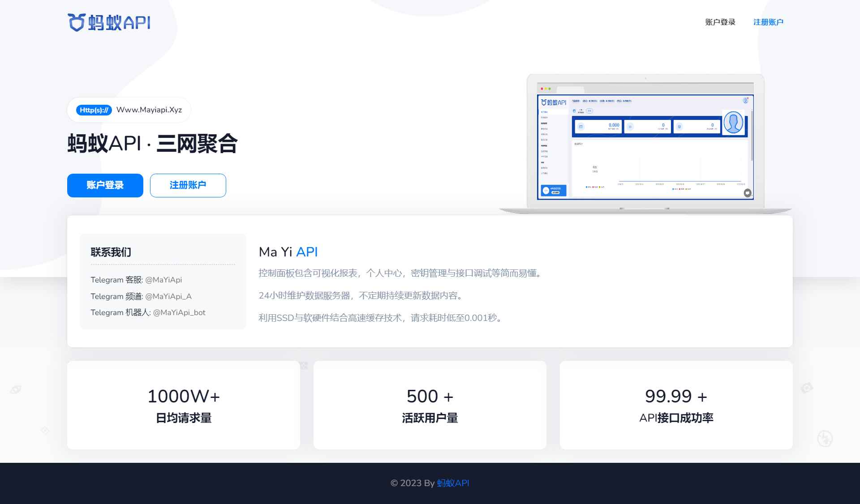
Task: Click the user avatar icon in the dashboard preview
Action: (734, 123)
